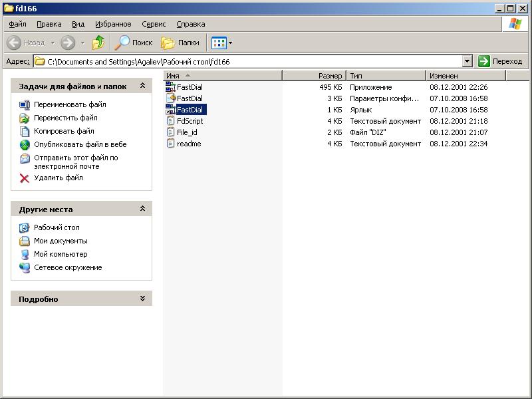Open the Назад back history dropdown arrow
Viewport: 532px width, 399px height.
[x=51, y=43]
